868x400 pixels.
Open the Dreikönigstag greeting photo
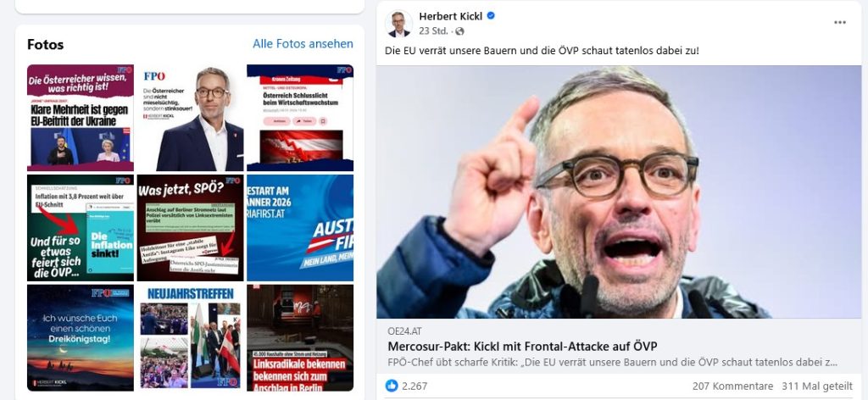(81, 337)
